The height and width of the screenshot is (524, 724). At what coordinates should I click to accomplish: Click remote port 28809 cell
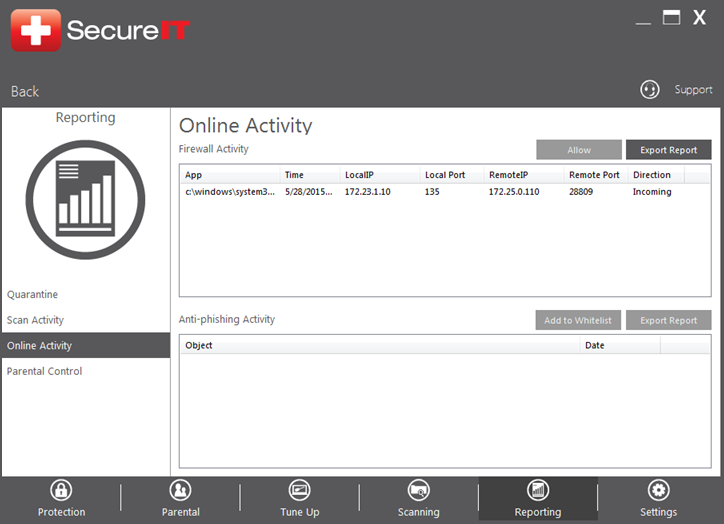click(581, 192)
